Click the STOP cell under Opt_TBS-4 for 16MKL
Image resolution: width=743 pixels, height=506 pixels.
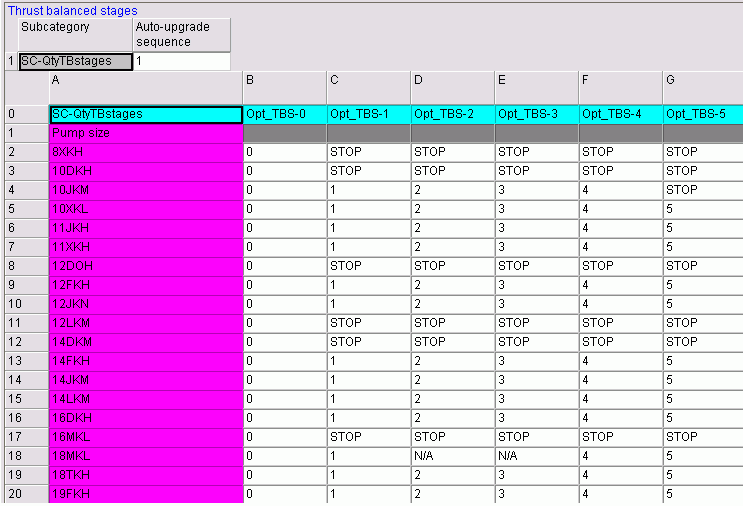click(x=620, y=437)
